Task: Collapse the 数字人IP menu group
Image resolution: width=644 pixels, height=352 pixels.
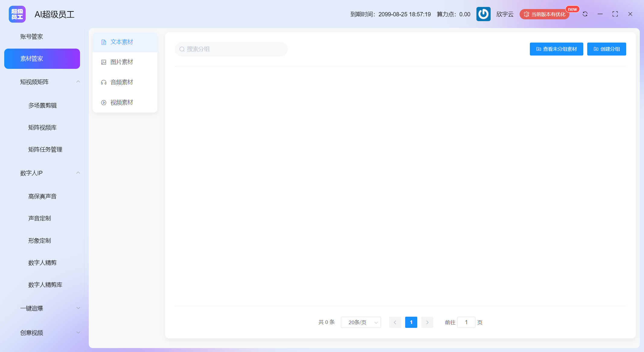Action: pyautogui.click(x=78, y=173)
